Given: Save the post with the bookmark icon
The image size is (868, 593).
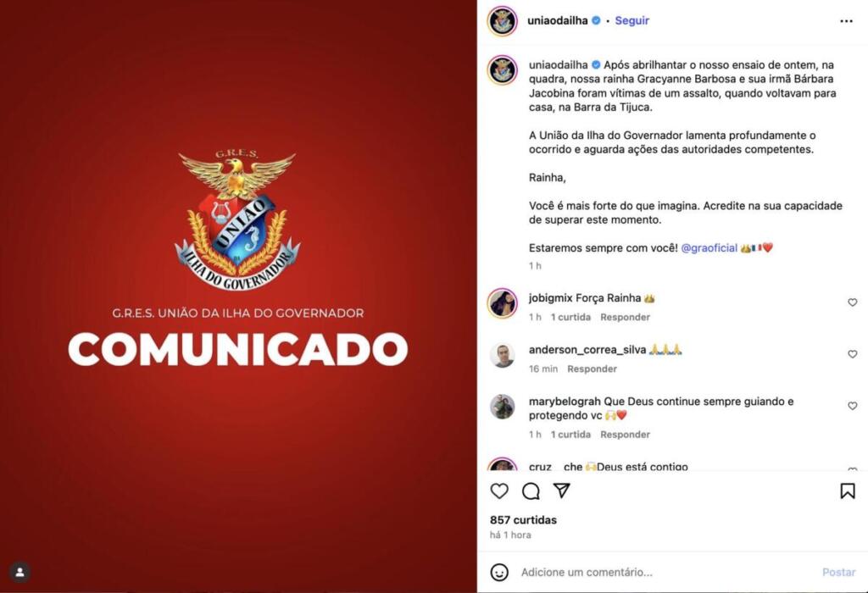Looking at the screenshot, I should point(847,490).
